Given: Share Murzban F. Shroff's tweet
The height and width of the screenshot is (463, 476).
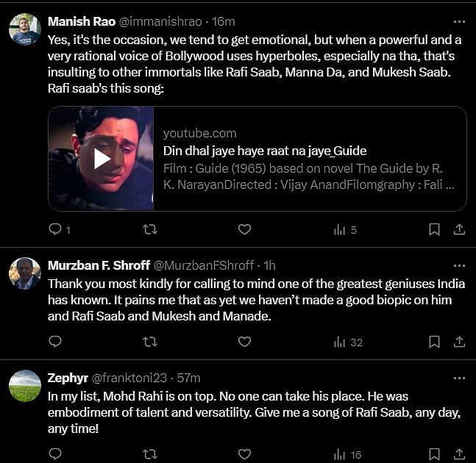Looking at the screenshot, I should click(459, 341).
